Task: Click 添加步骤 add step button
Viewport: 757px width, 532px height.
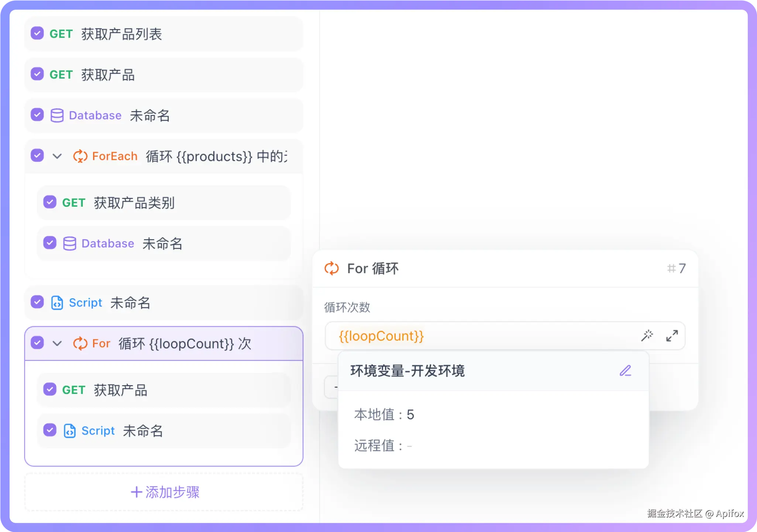Action: click(x=165, y=492)
